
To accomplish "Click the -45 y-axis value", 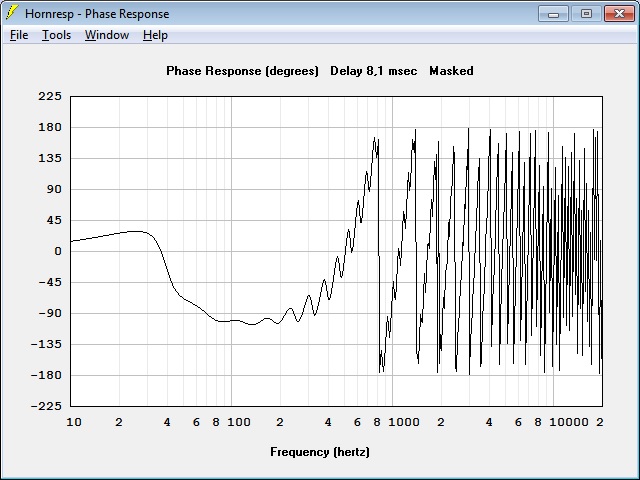I will tap(50, 282).
